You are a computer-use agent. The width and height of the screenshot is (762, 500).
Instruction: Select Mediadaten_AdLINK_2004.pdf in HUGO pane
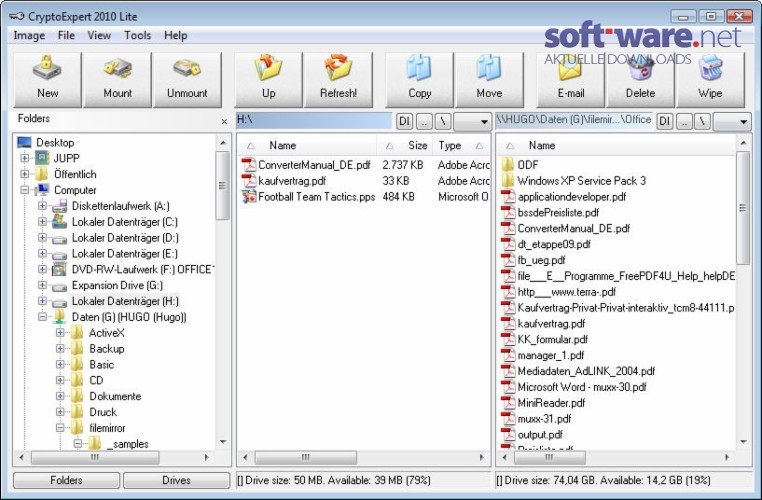tap(586, 371)
